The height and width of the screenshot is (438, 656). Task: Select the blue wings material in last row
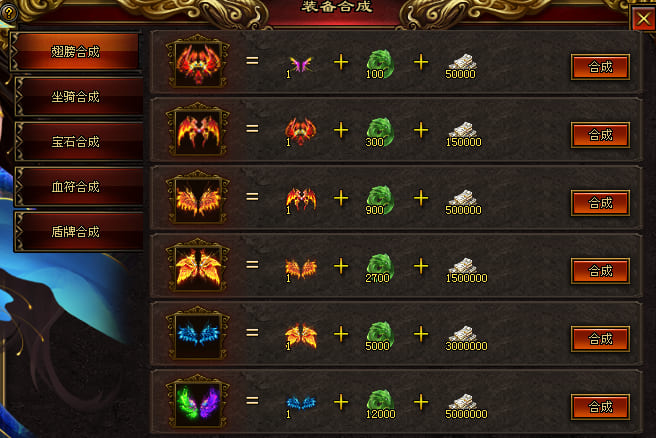click(300, 405)
